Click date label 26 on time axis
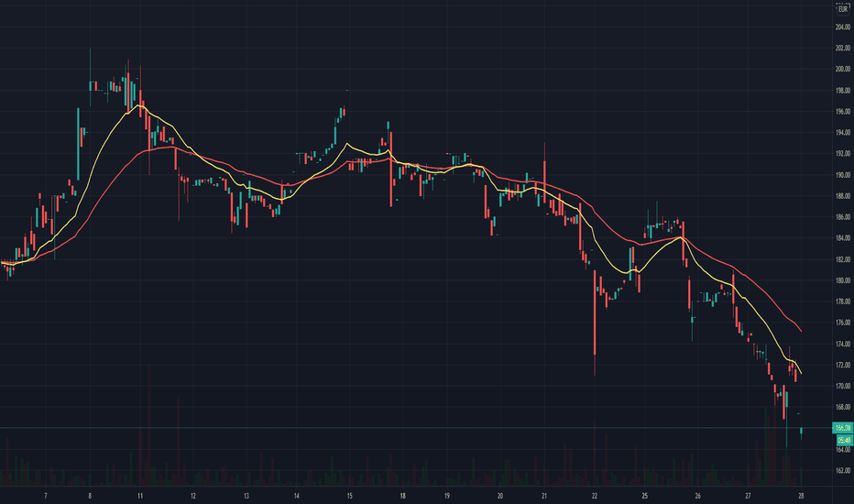 (x=697, y=496)
